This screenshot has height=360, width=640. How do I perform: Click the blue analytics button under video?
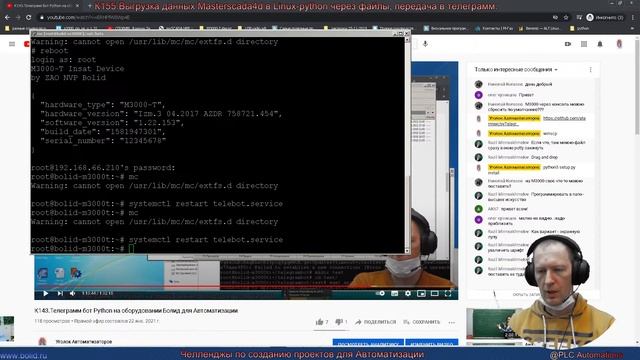pyautogui.click(x=368, y=343)
